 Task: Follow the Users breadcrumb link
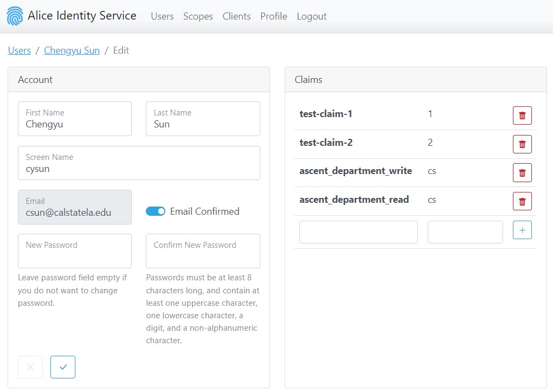pos(20,50)
